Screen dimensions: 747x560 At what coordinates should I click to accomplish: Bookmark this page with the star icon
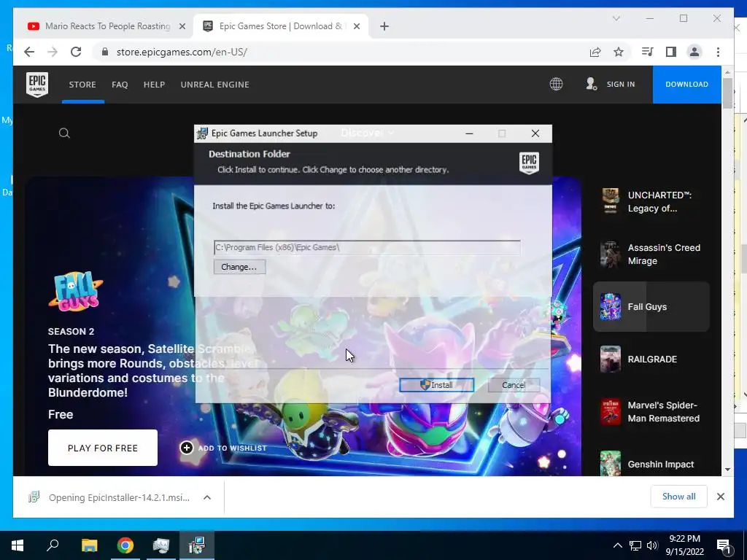pos(619,52)
